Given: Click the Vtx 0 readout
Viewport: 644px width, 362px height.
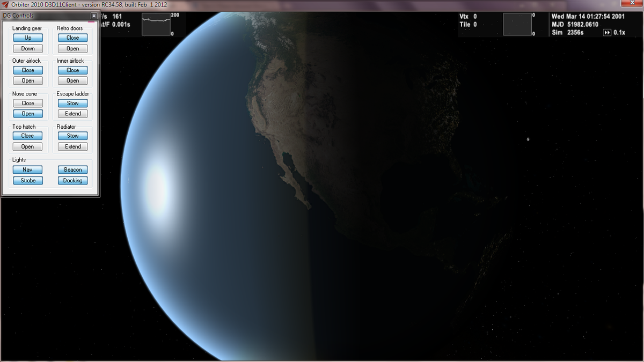Looking at the screenshot, I should [x=469, y=17].
